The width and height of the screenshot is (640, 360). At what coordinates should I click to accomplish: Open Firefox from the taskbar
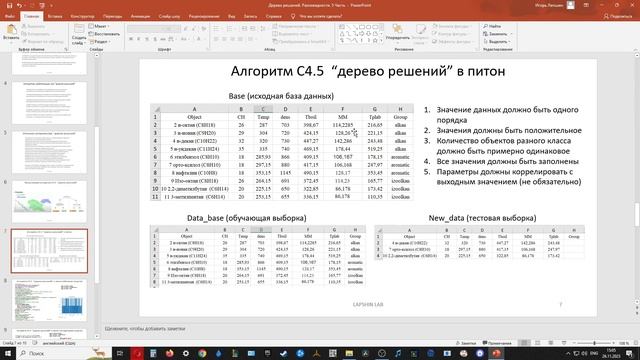tap(170, 353)
